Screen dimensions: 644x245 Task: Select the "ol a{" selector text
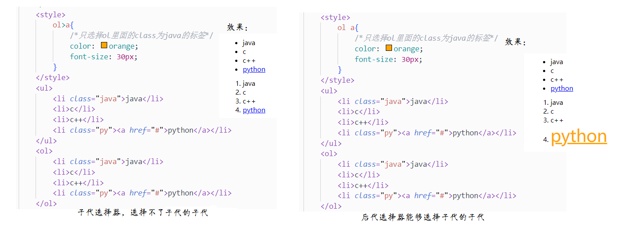348,28
